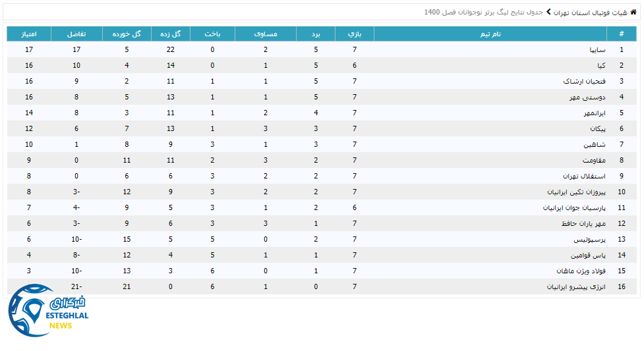
Task: Click the امتیاز column header
Action: click(28, 34)
